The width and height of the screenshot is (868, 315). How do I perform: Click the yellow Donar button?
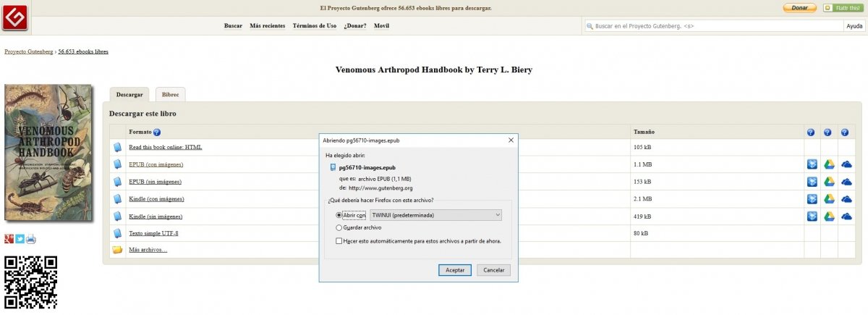(x=799, y=8)
